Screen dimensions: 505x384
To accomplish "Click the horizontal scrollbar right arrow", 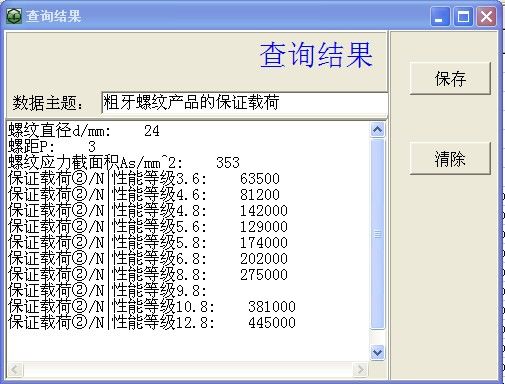I will [360, 369].
